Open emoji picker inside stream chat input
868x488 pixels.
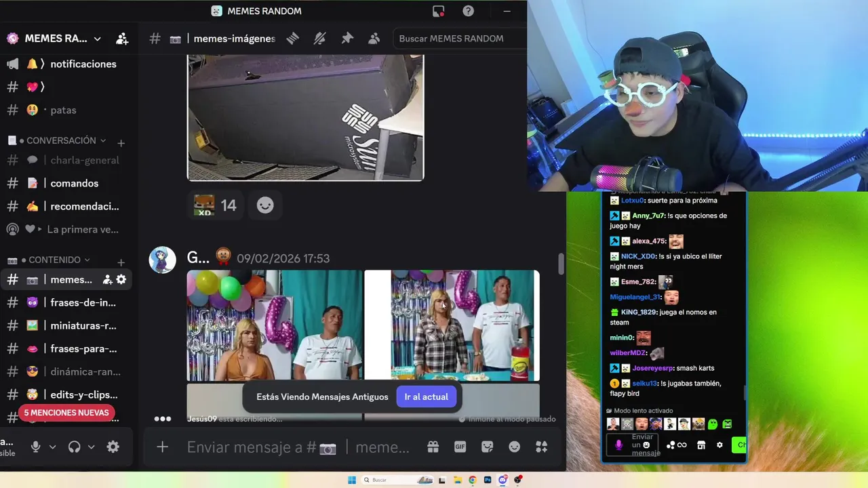[x=646, y=445]
